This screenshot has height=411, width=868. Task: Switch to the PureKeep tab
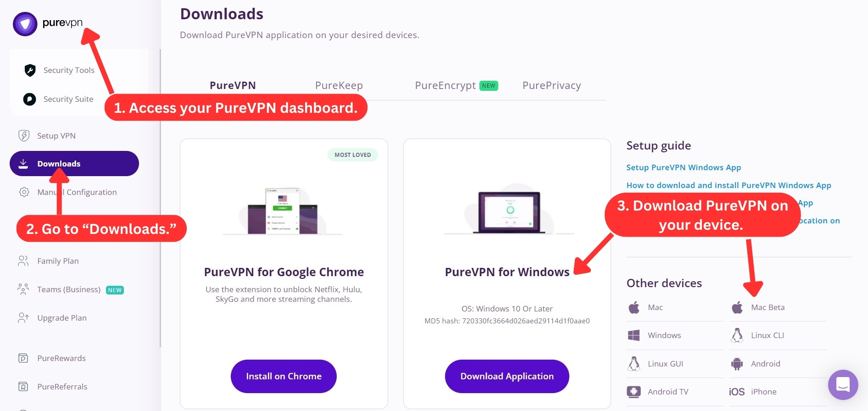[339, 85]
